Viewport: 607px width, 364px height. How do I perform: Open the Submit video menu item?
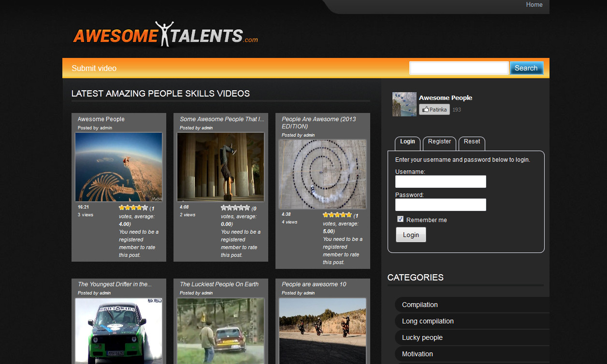pos(94,68)
